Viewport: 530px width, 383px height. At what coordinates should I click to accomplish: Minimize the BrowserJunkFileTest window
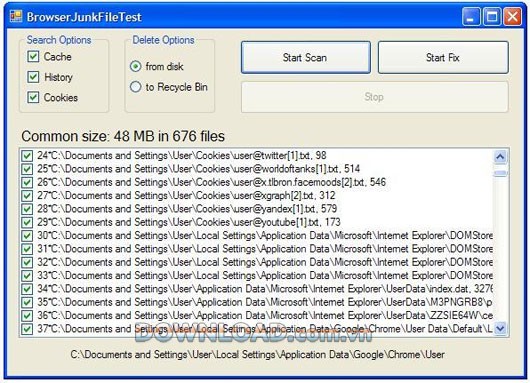pos(471,17)
